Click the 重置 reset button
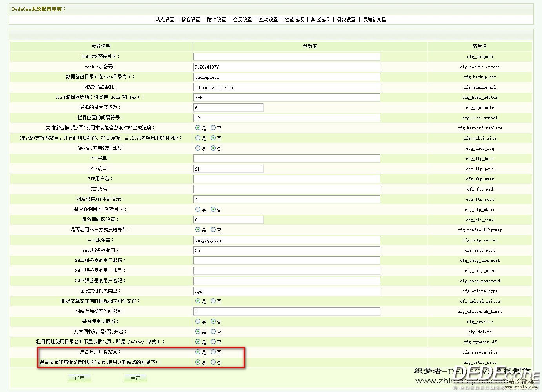Image resolution: width=542 pixels, height=392 pixels. [x=135, y=378]
